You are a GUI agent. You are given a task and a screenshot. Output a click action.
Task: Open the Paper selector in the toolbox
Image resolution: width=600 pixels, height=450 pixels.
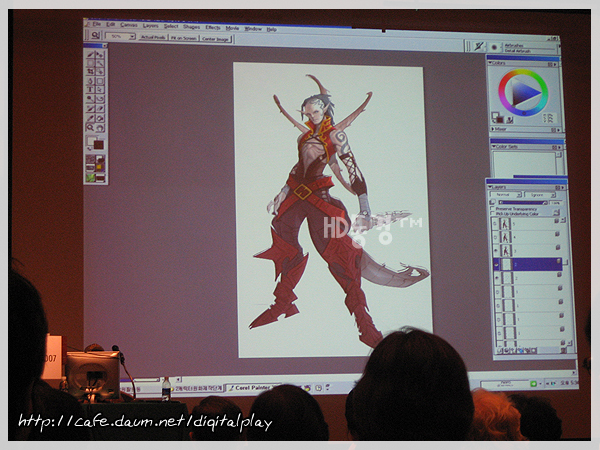90,159
